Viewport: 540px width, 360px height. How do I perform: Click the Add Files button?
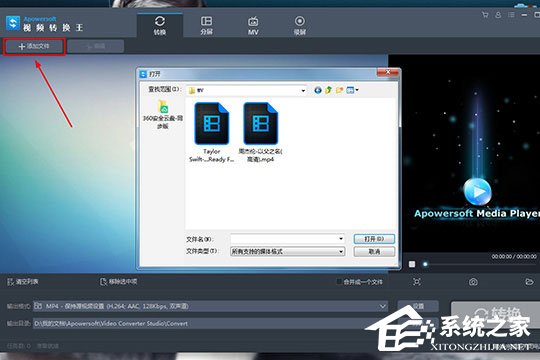[34, 46]
